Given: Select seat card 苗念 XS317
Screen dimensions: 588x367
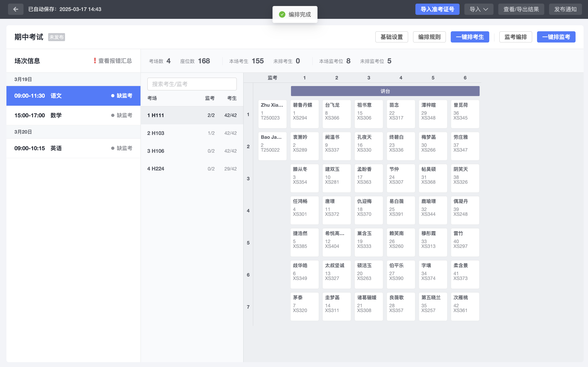Looking at the screenshot, I should pyautogui.click(x=401, y=114).
